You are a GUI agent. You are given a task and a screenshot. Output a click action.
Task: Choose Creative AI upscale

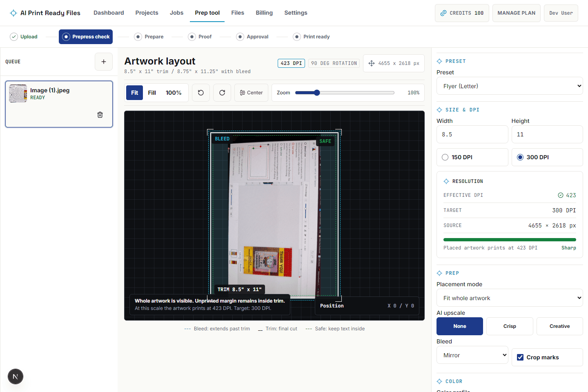point(559,326)
